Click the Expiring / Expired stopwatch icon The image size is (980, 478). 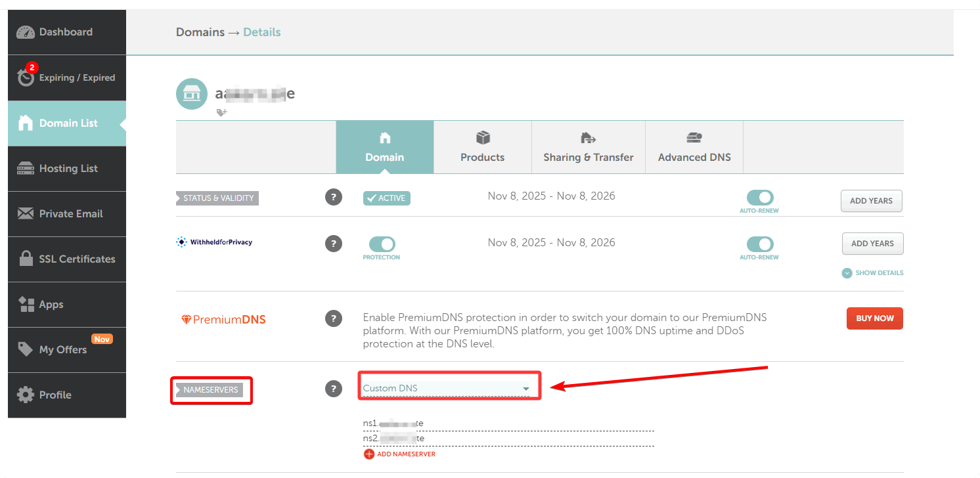(x=26, y=77)
